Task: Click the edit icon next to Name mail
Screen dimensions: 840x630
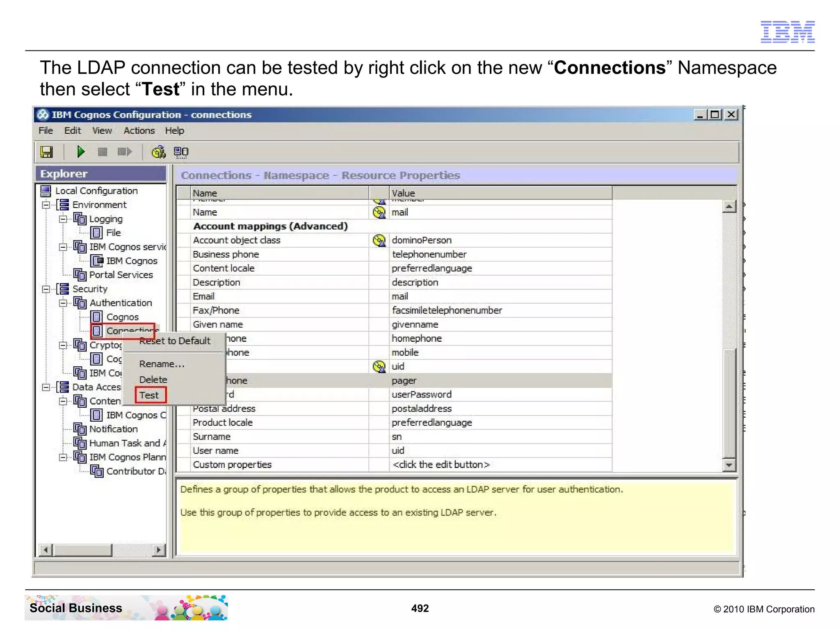Action: [379, 212]
